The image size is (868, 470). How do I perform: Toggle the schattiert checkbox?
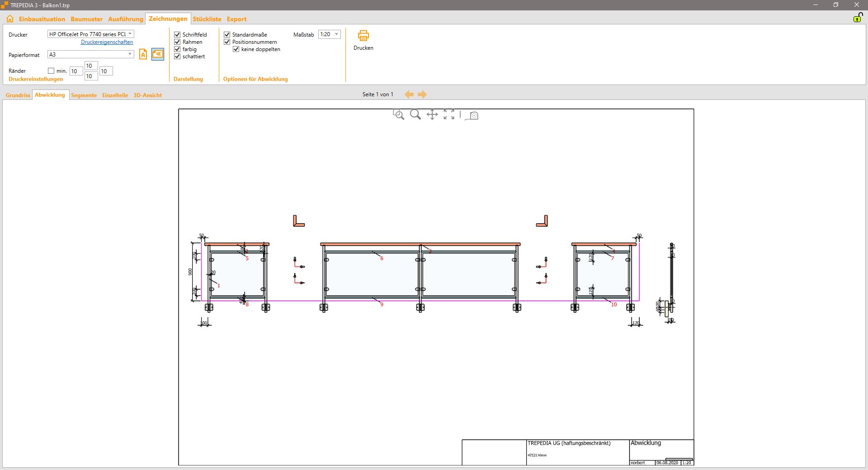pos(178,56)
